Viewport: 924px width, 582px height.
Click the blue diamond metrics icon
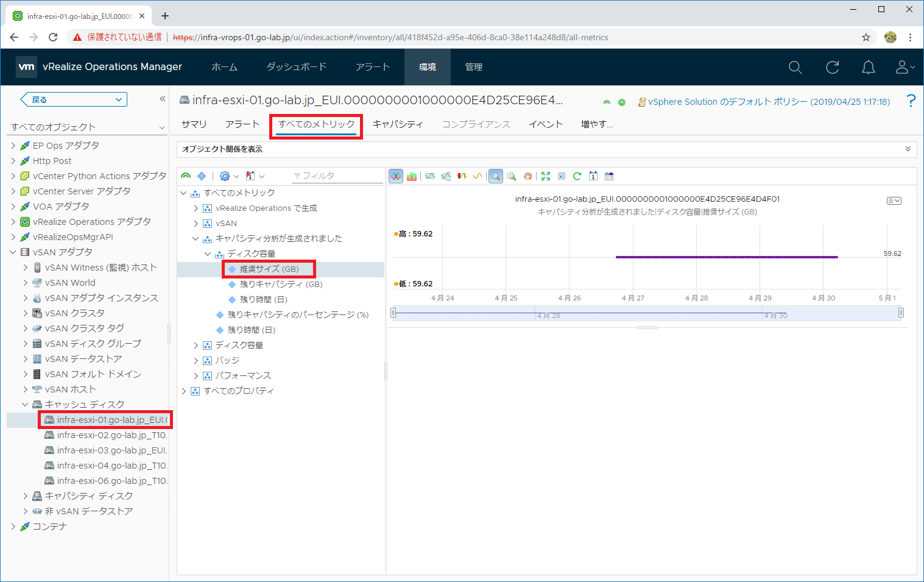[202, 176]
